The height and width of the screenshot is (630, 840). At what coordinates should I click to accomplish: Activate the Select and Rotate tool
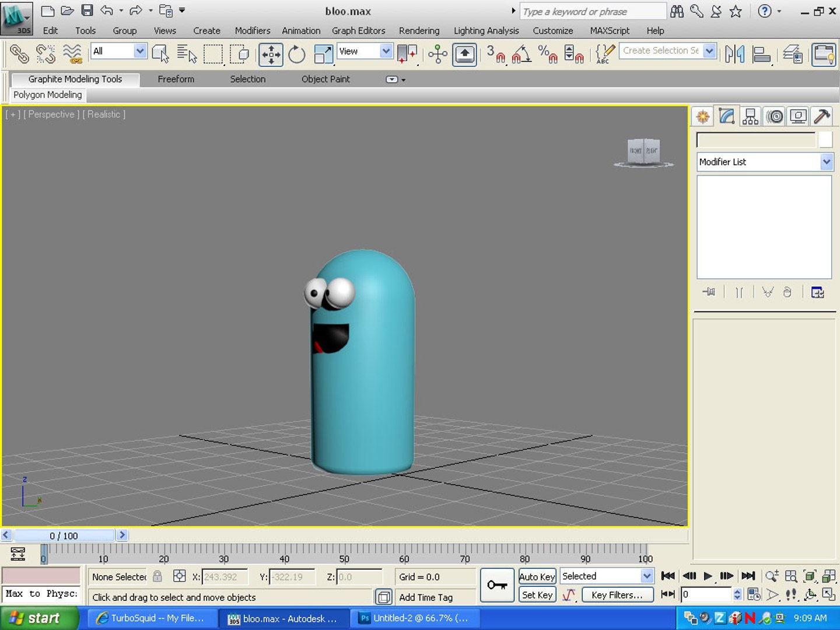pos(297,54)
